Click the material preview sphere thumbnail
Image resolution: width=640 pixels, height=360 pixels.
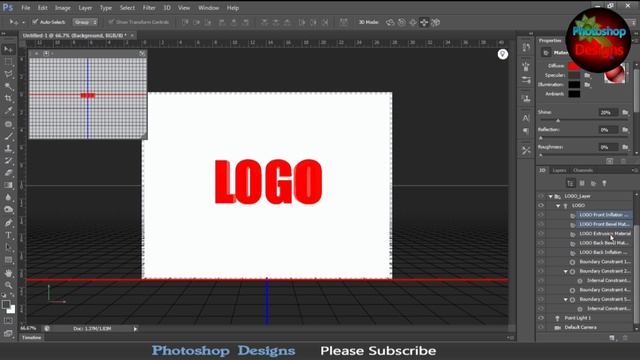[614, 74]
